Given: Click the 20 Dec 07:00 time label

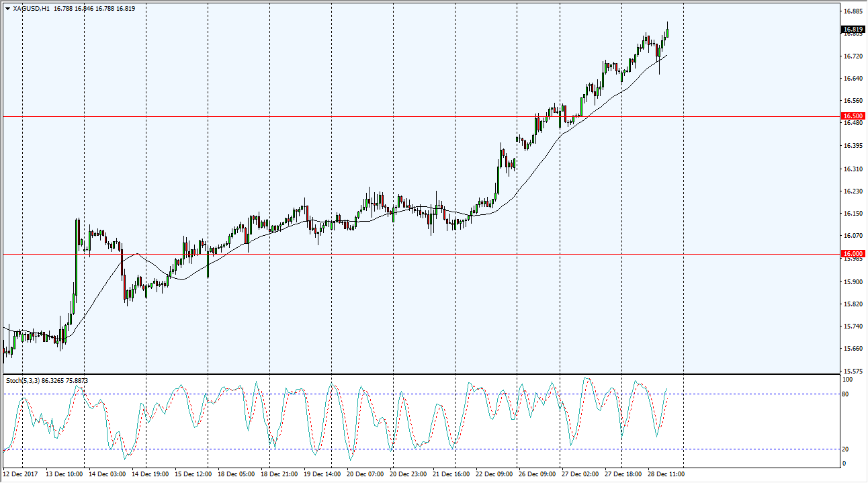Looking at the screenshot, I should (x=366, y=474).
